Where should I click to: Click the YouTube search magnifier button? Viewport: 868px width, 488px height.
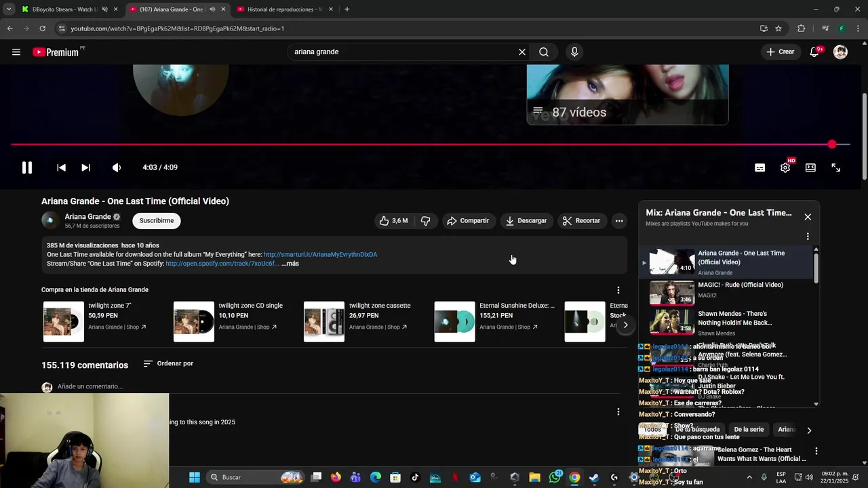(x=544, y=52)
